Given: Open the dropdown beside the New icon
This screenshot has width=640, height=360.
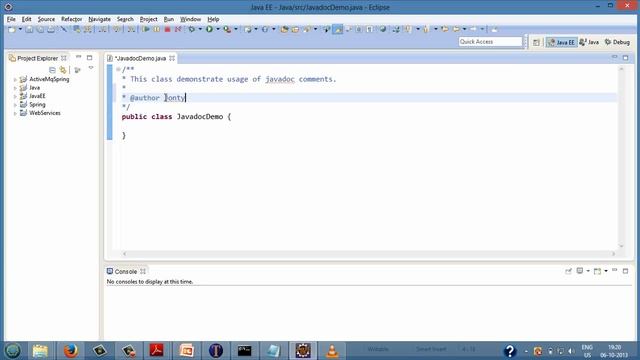Looking at the screenshot, I should [20, 29].
